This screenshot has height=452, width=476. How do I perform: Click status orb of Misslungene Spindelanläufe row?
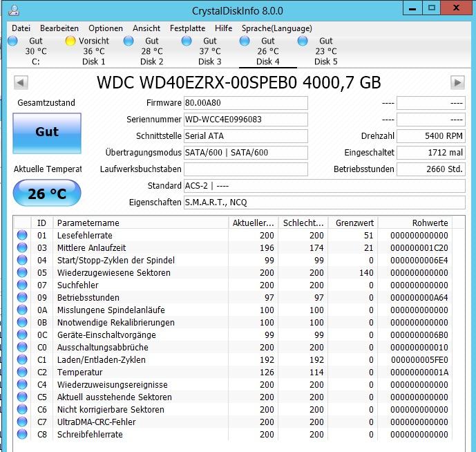point(22,310)
